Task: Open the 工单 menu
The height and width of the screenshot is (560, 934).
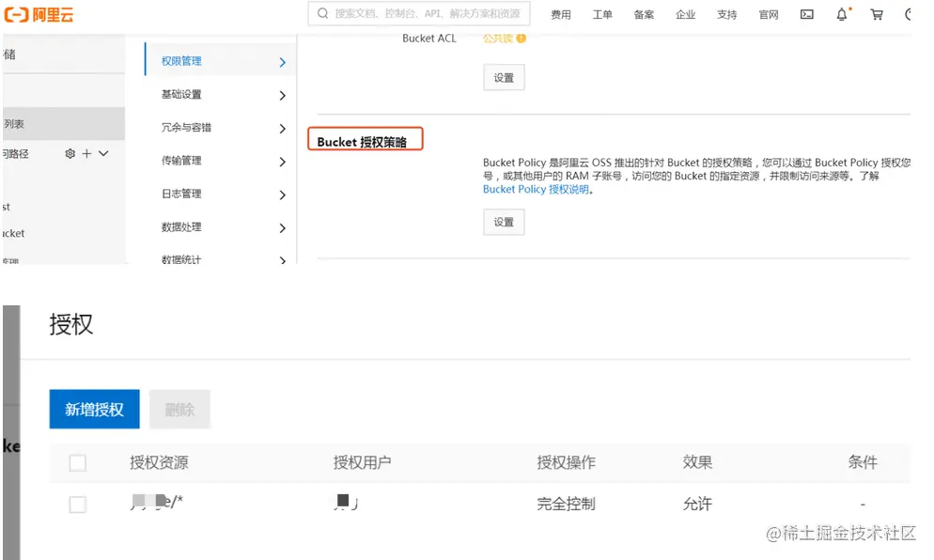Action: [602, 14]
